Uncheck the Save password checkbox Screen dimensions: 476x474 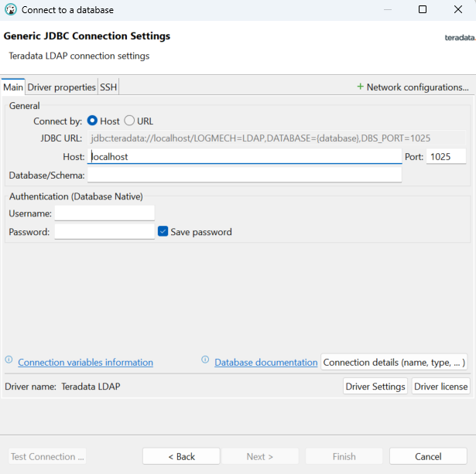tap(163, 231)
